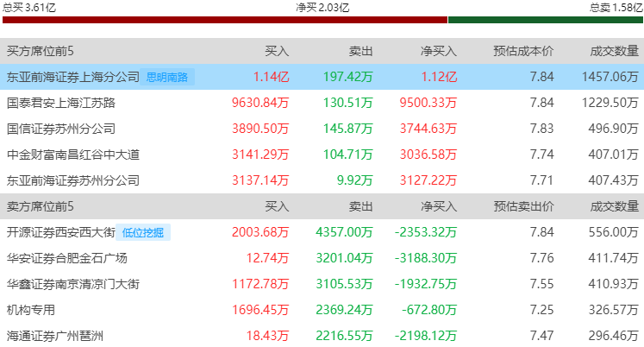The height and width of the screenshot is (347, 644).
Task: Click volume 556.00万
Action: point(613,232)
